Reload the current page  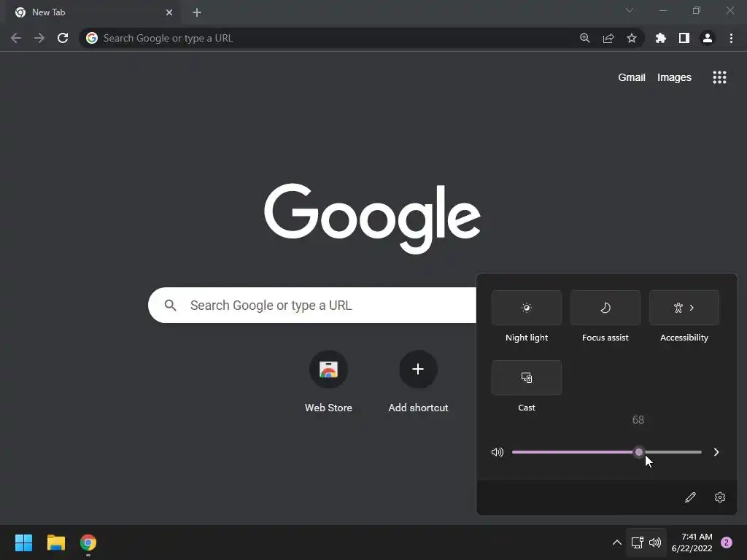[63, 38]
